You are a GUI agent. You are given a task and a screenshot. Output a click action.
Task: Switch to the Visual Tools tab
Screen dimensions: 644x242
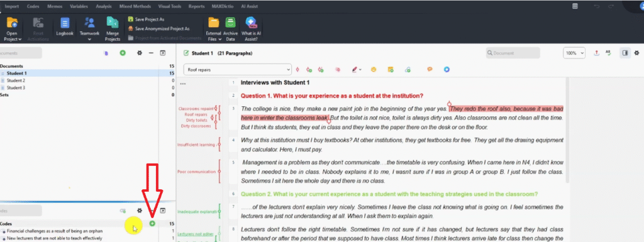click(170, 6)
